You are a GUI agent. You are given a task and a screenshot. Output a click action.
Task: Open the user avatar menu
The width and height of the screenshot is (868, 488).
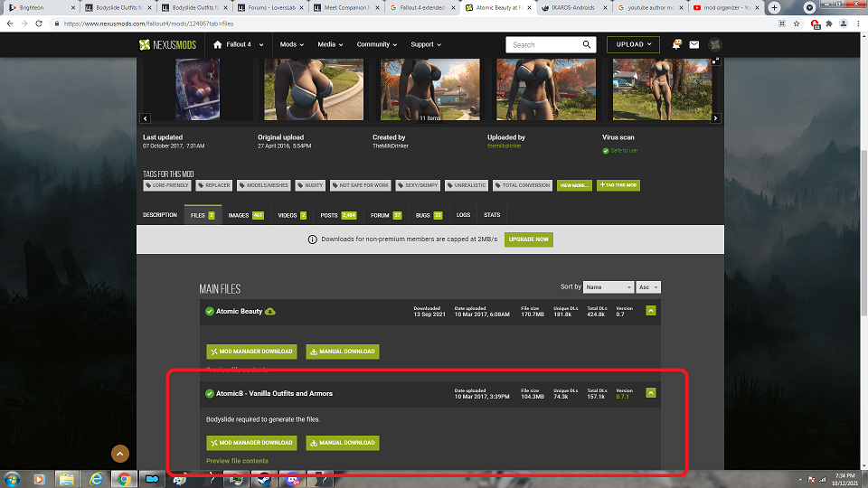point(715,45)
